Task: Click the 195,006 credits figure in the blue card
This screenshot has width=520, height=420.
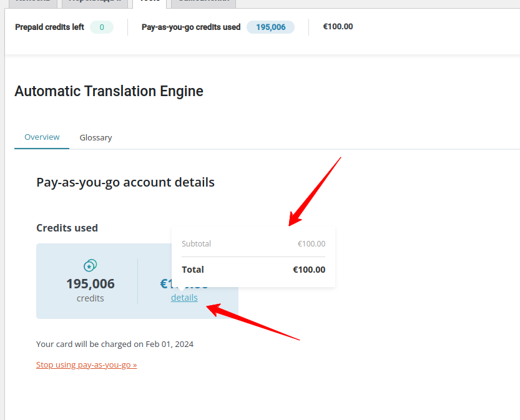Action: pos(90,284)
